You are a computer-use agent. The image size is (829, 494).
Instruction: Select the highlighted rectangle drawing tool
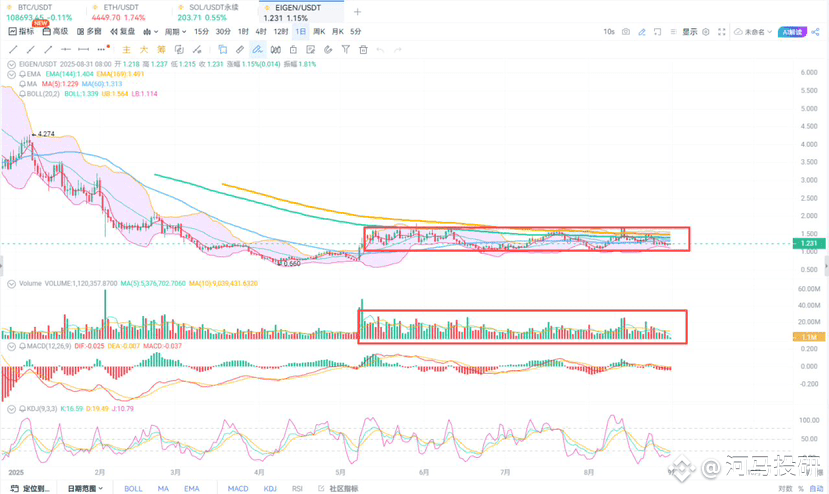(x=222, y=49)
